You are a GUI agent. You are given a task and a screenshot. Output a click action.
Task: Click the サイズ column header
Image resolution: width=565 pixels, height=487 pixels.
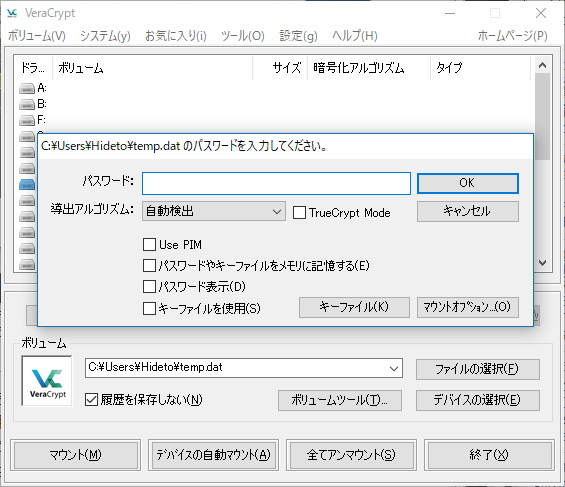(280, 68)
